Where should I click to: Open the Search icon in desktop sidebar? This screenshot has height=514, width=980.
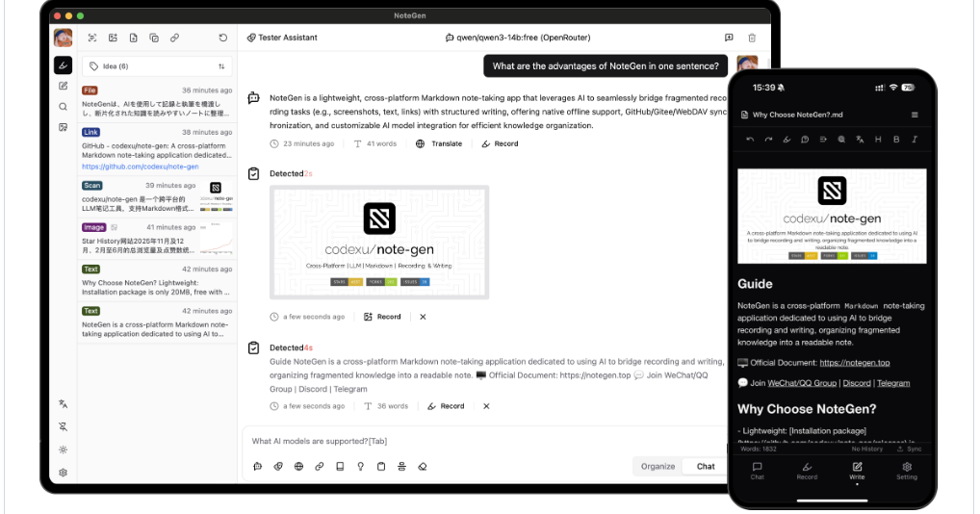(63, 107)
